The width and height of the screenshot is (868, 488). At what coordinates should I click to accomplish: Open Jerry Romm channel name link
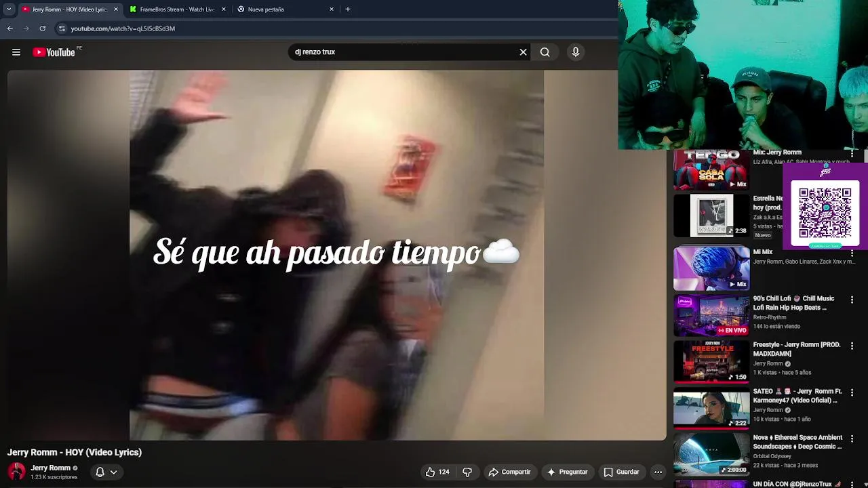click(51, 468)
